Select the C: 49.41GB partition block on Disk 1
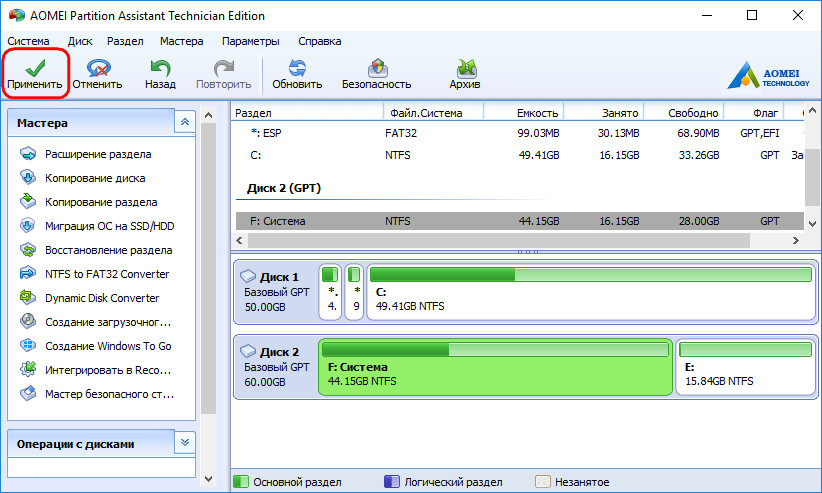This screenshot has width=822, height=493. click(591, 292)
